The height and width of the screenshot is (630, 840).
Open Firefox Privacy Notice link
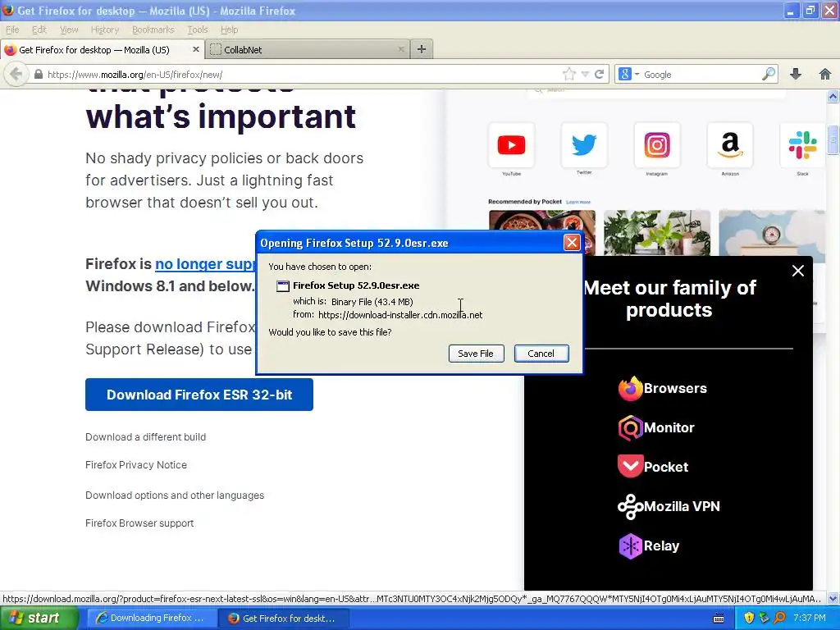[136, 464]
